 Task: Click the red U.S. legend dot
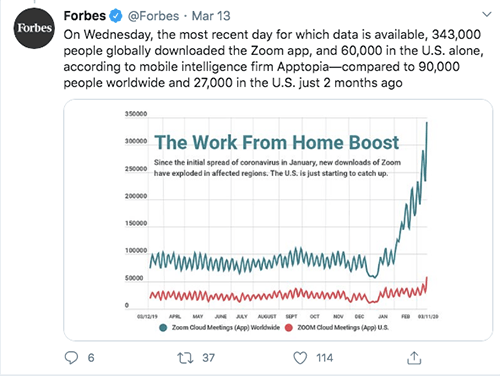pos(289,328)
